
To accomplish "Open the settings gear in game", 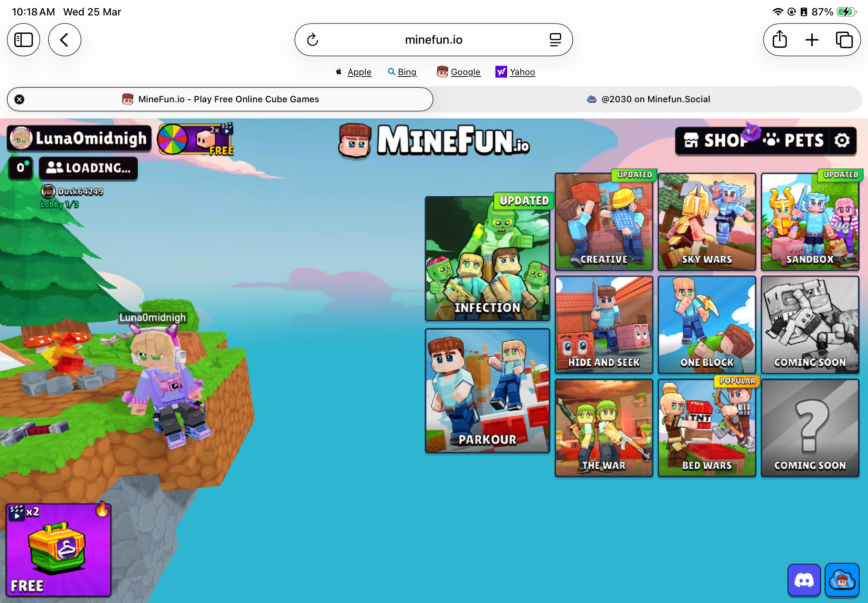I will (842, 140).
